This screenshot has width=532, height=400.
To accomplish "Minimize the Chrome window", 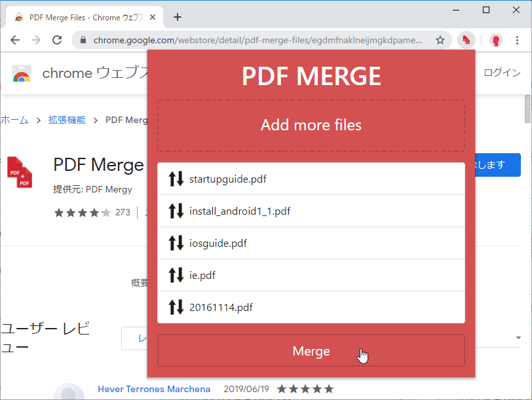I will (456, 10).
